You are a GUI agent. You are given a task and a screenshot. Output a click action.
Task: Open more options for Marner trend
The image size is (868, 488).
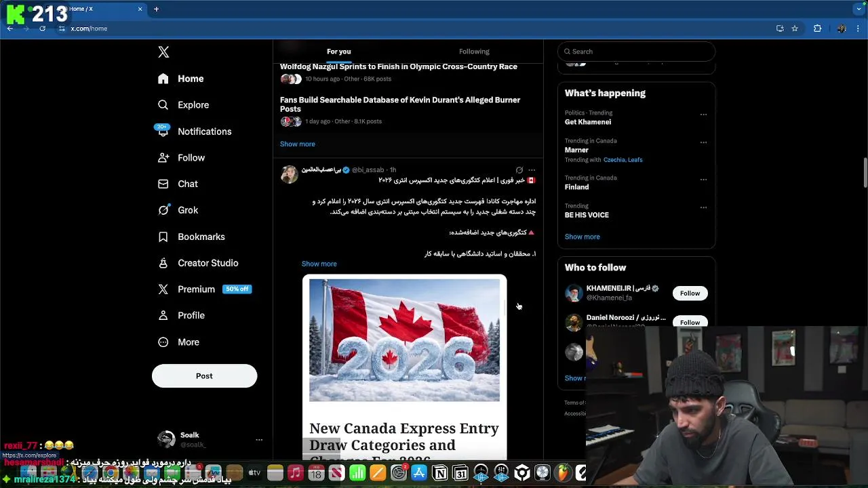click(703, 142)
